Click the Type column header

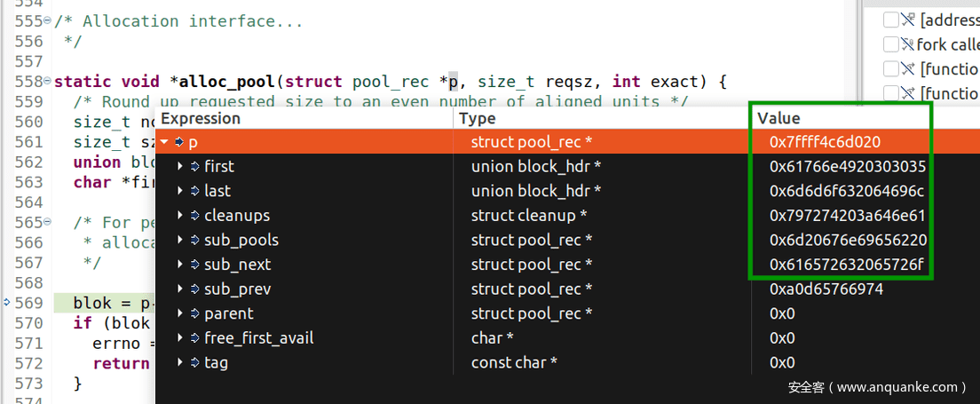click(x=603, y=118)
